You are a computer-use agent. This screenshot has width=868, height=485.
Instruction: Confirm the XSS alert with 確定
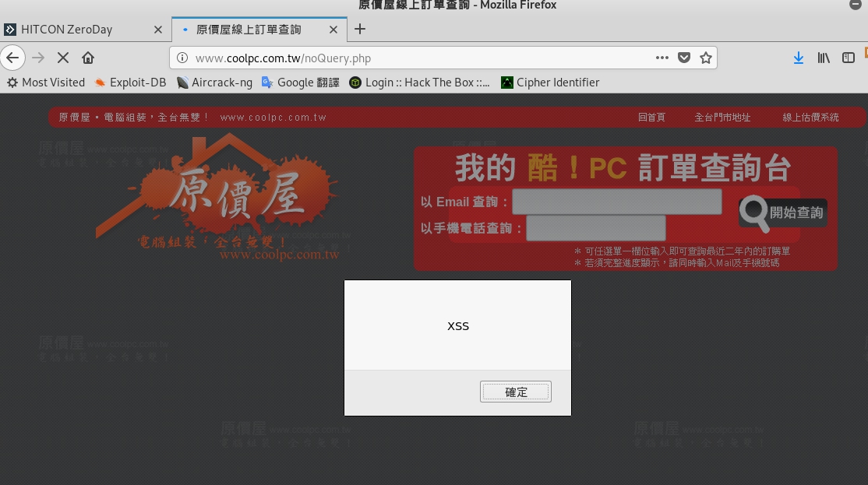coord(515,392)
